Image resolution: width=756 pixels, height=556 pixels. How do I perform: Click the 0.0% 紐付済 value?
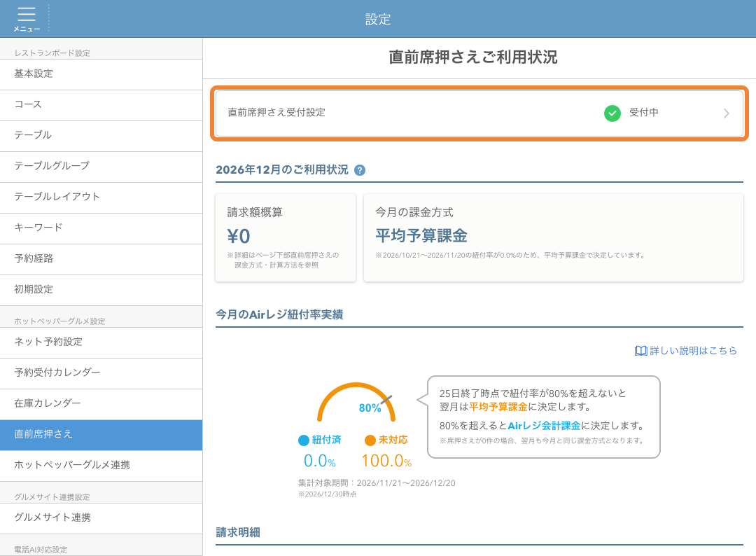[x=320, y=461]
